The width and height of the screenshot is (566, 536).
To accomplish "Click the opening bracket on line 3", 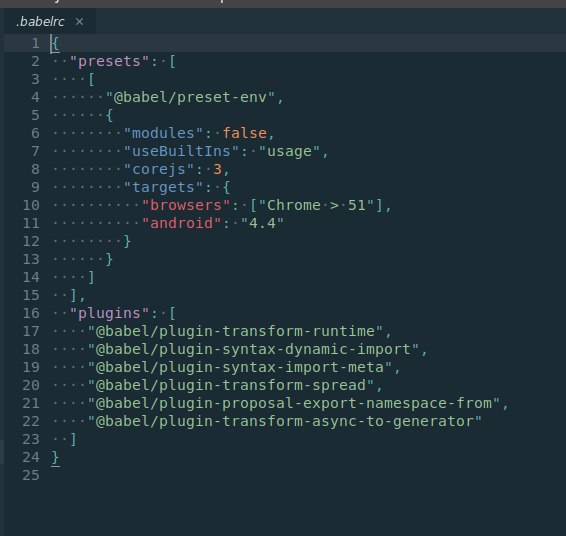I will (x=91, y=79).
